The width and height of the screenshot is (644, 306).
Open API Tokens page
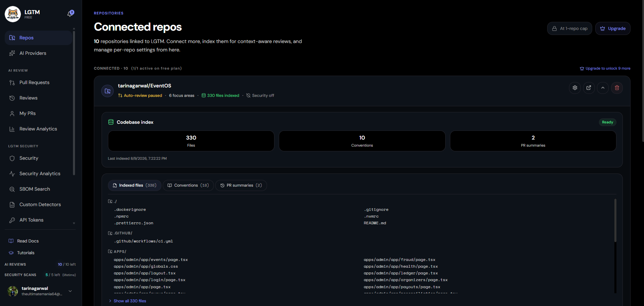(38, 220)
